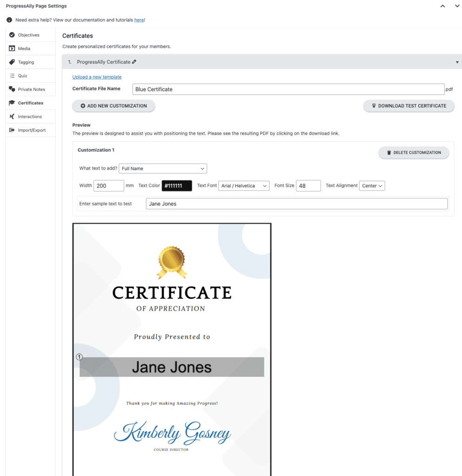462x476 pixels.
Task: Click Download Test Certificate button
Action: click(x=408, y=106)
